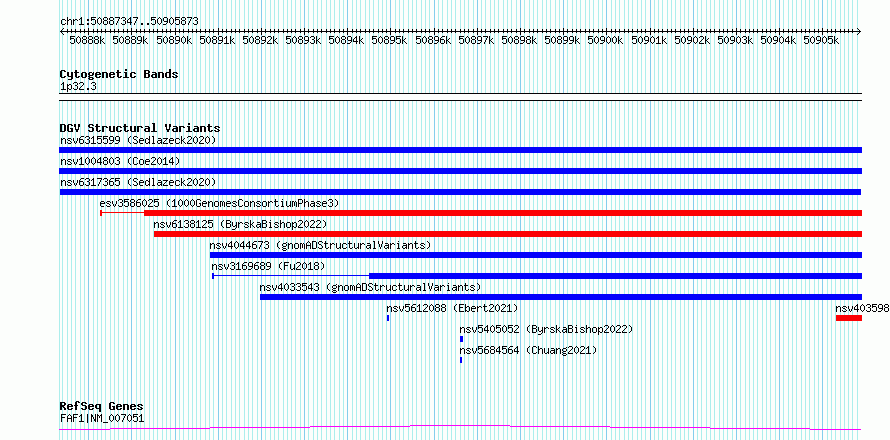Open the nsv5405052 (ByrskaBishop2022) label
The height and width of the screenshot is (440, 890).
(546, 329)
